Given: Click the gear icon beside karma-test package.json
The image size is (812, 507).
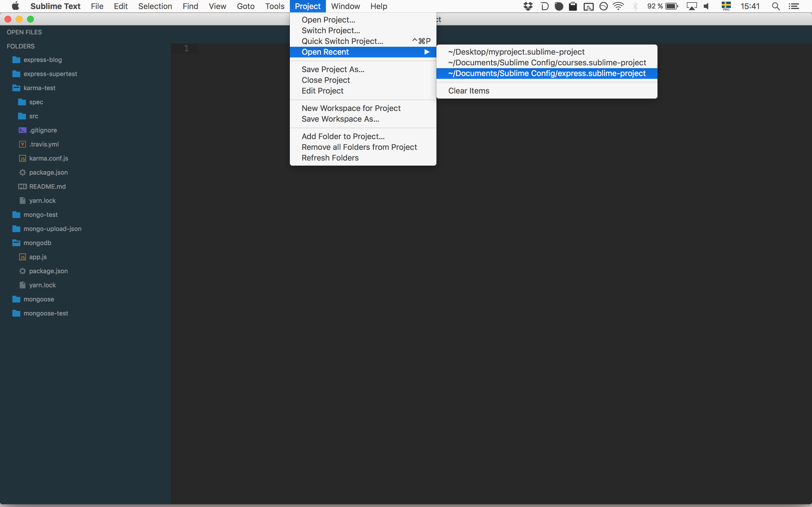Looking at the screenshot, I should [22, 172].
